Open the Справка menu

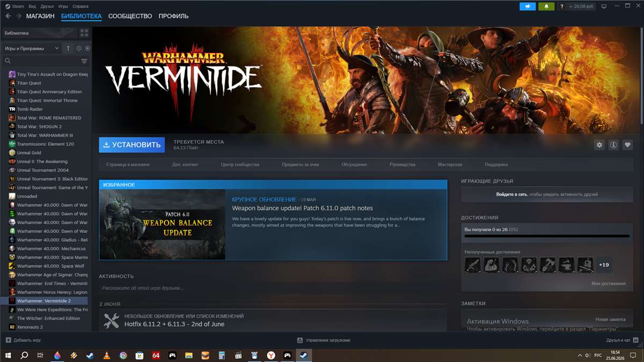80,6
